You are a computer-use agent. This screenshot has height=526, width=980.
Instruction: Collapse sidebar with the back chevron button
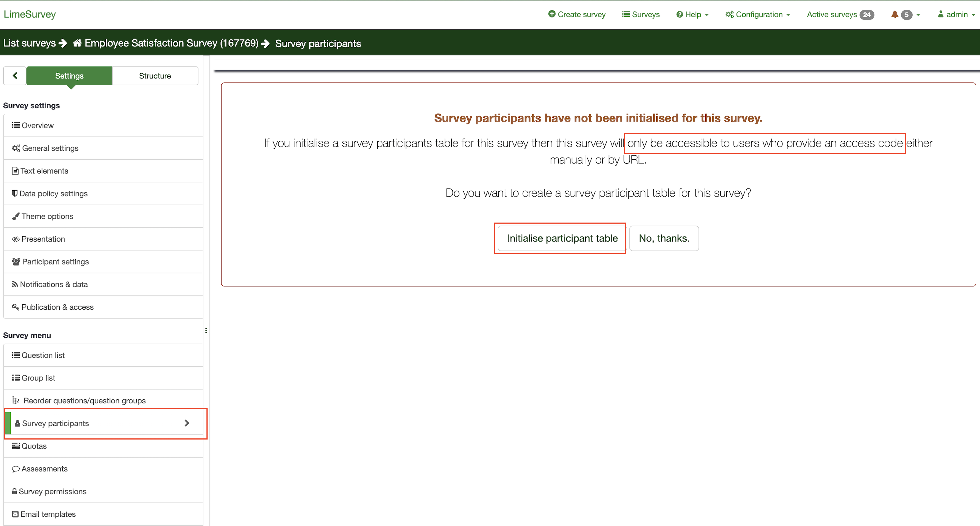click(x=15, y=75)
